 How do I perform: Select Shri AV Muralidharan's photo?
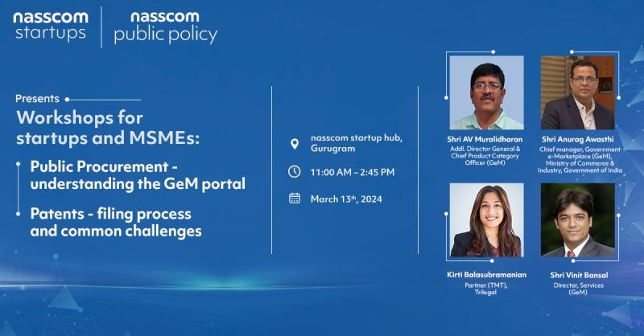(x=487, y=92)
